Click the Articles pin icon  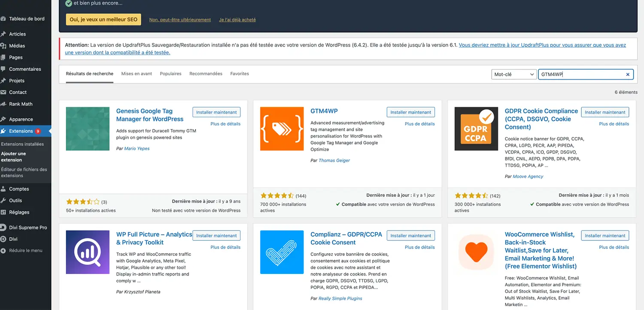pos(3,34)
